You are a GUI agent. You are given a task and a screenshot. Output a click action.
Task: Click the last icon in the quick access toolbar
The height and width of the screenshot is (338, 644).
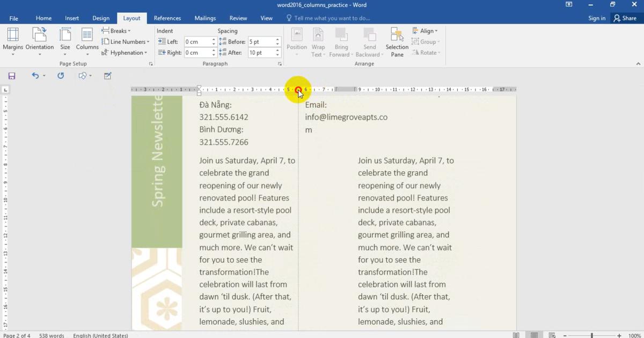click(x=108, y=76)
